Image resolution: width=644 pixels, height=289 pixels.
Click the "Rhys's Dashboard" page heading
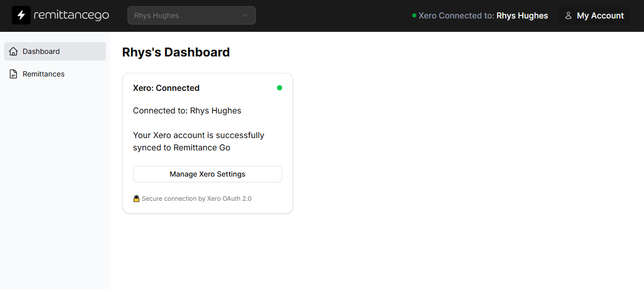click(x=176, y=52)
